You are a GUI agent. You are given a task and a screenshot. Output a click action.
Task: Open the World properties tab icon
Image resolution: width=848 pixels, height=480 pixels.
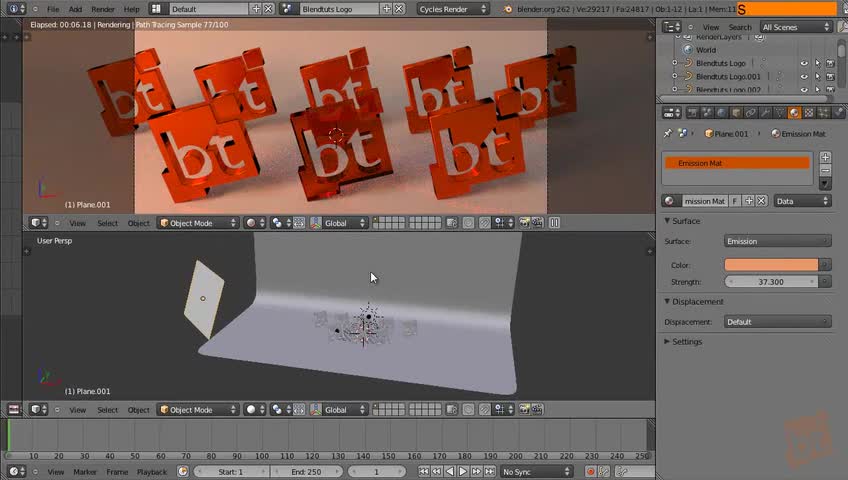click(721, 112)
